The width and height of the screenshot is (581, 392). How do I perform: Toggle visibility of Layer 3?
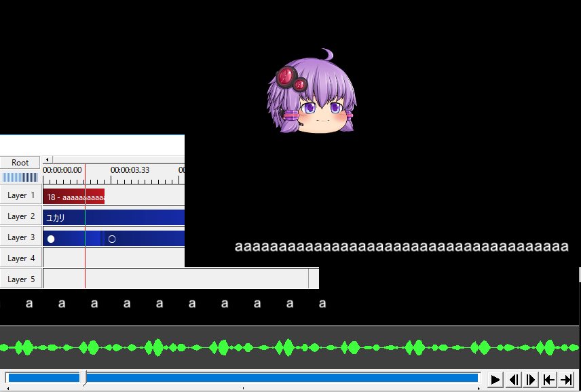click(20, 237)
